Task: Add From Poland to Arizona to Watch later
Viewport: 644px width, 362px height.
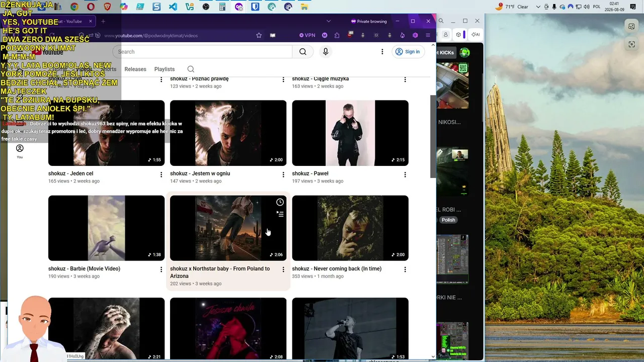Action: [x=280, y=202]
